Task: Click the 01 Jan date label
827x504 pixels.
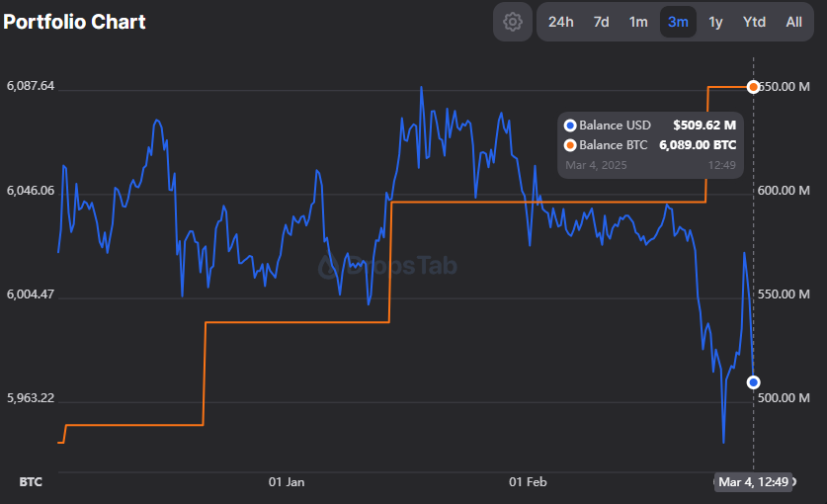Action: click(287, 482)
